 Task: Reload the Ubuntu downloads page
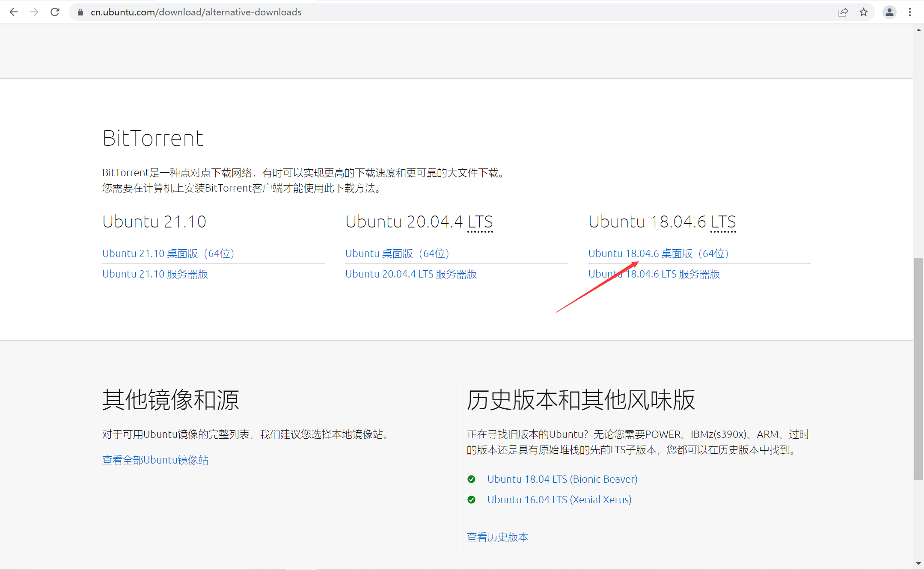tap(55, 12)
